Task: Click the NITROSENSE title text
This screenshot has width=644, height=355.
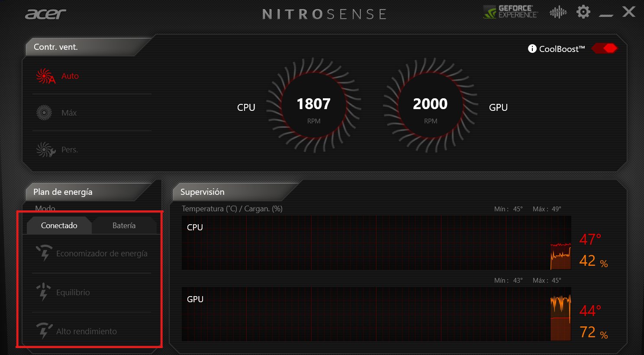Action: click(x=324, y=14)
